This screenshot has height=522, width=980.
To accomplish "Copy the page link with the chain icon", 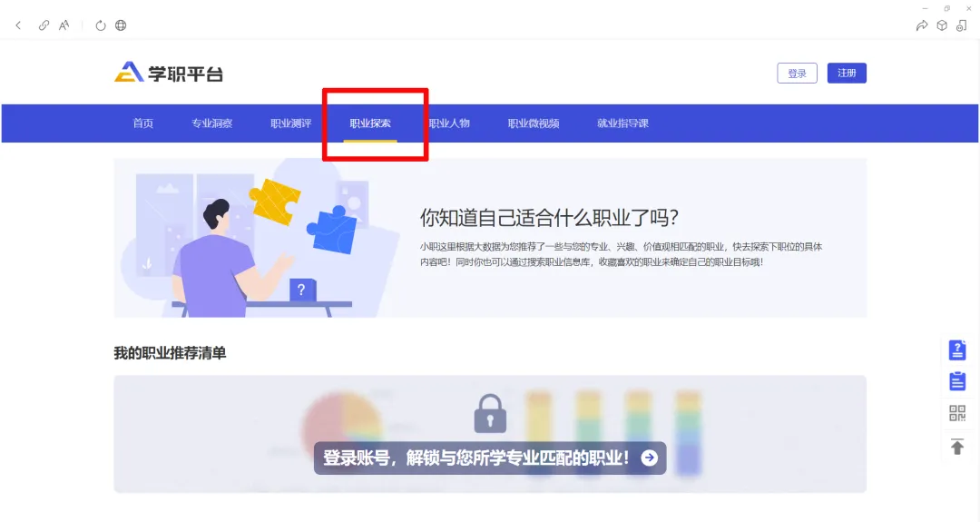I will tap(44, 25).
